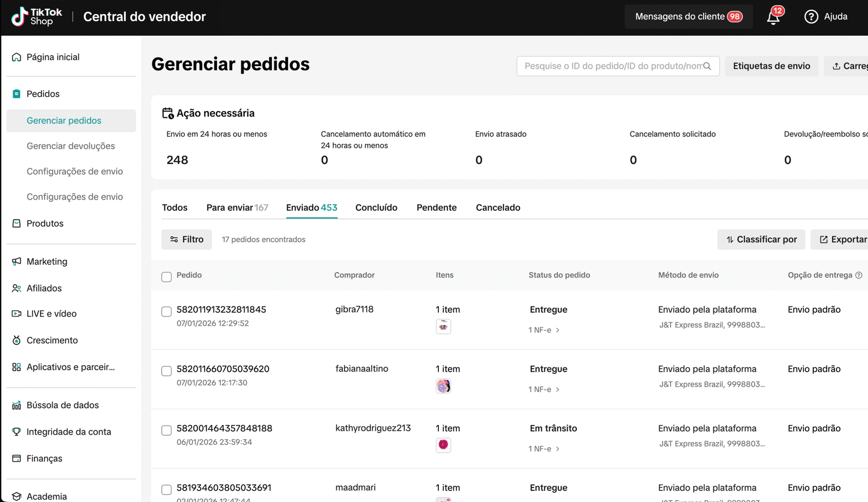Expand 1 NF-e for gibra7118's order
Viewport: 868px width, 502px height.
(x=544, y=330)
